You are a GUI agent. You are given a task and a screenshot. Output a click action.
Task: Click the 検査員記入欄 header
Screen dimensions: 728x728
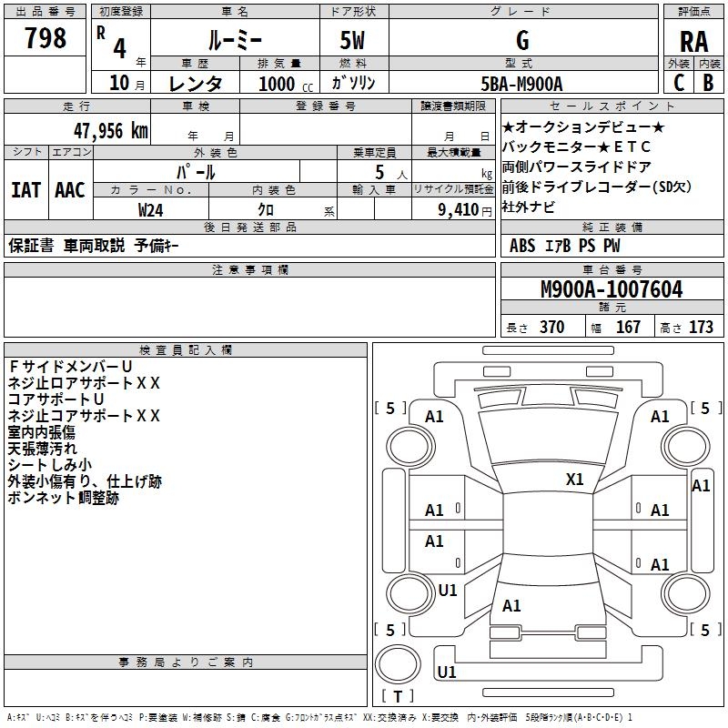[186, 350]
